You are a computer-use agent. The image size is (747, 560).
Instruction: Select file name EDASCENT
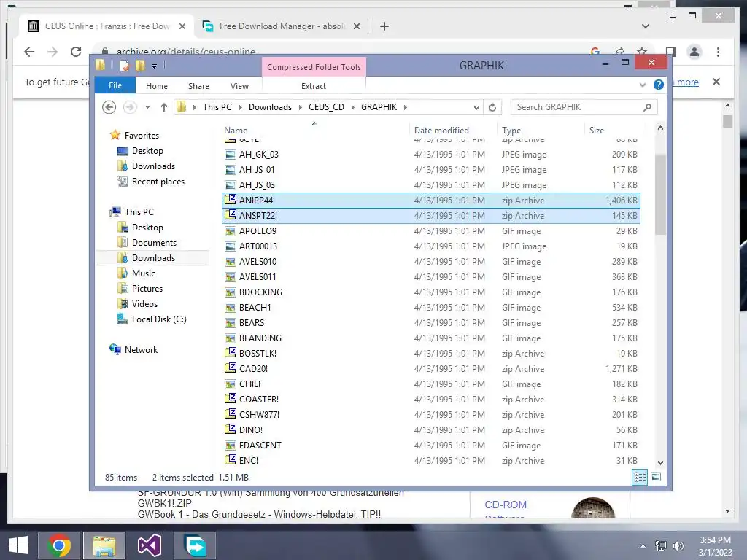tap(260, 446)
